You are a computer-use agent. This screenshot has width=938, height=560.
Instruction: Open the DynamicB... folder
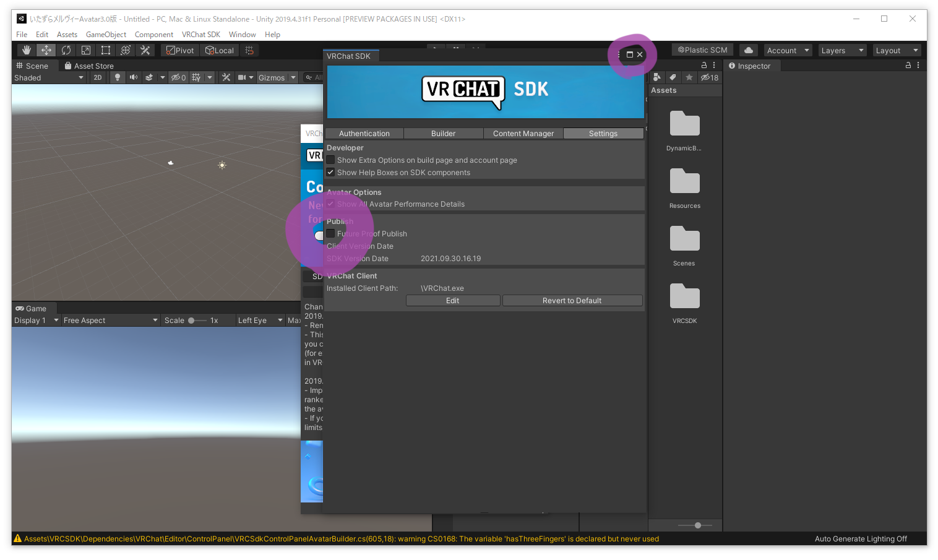684,130
